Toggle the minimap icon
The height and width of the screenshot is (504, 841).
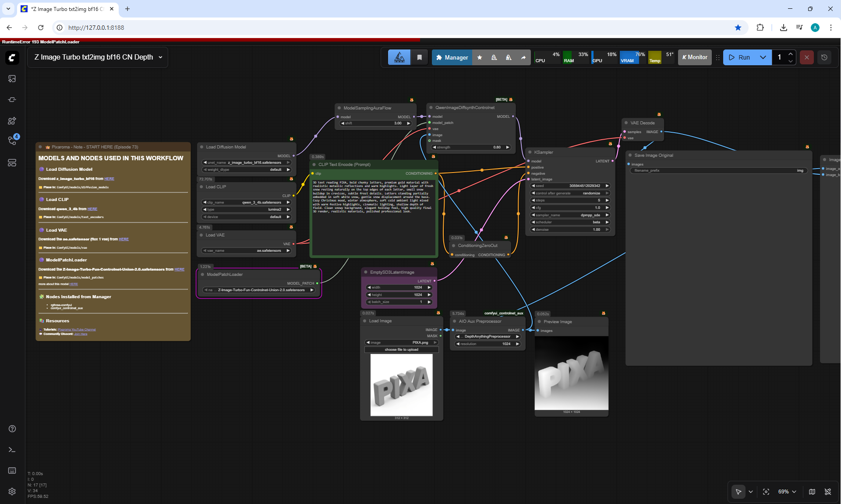[812, 492]
